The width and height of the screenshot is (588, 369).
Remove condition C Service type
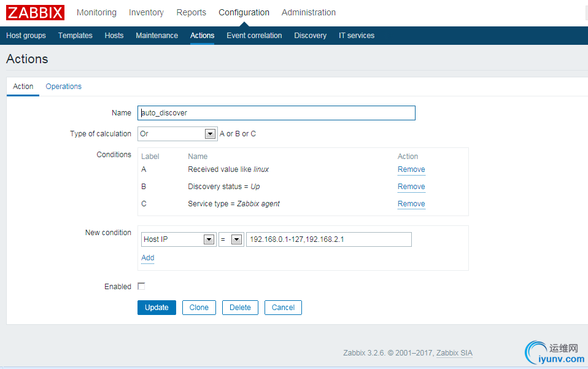point(411,204)
